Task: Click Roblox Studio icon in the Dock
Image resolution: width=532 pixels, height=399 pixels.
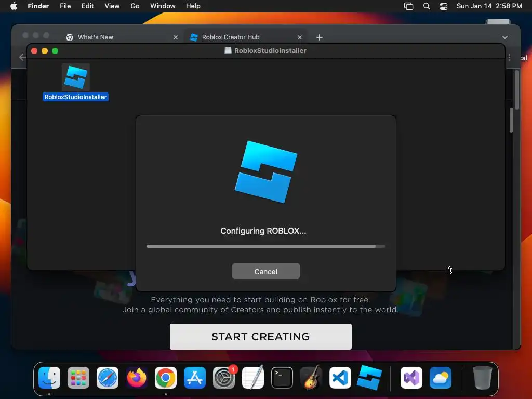Action: pos(369,378)
